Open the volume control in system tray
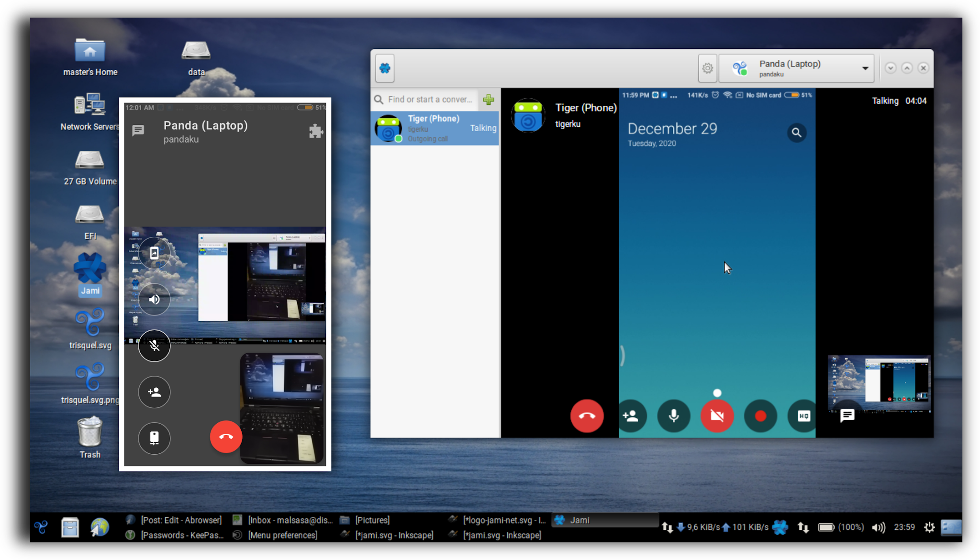Viewport: 980px width, 560px height. (x=878, y=527)
